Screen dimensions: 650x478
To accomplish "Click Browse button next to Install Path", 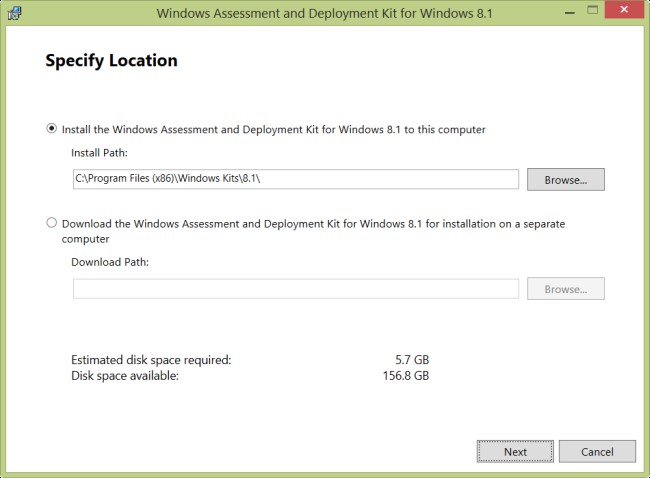I will pos(565,180).
